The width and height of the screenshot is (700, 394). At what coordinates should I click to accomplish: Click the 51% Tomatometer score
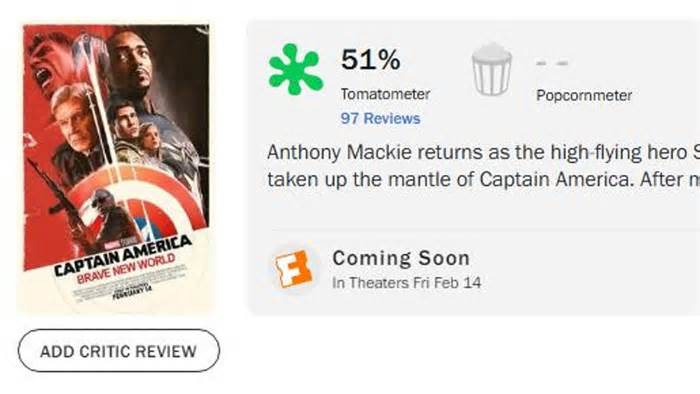point(370,60)
